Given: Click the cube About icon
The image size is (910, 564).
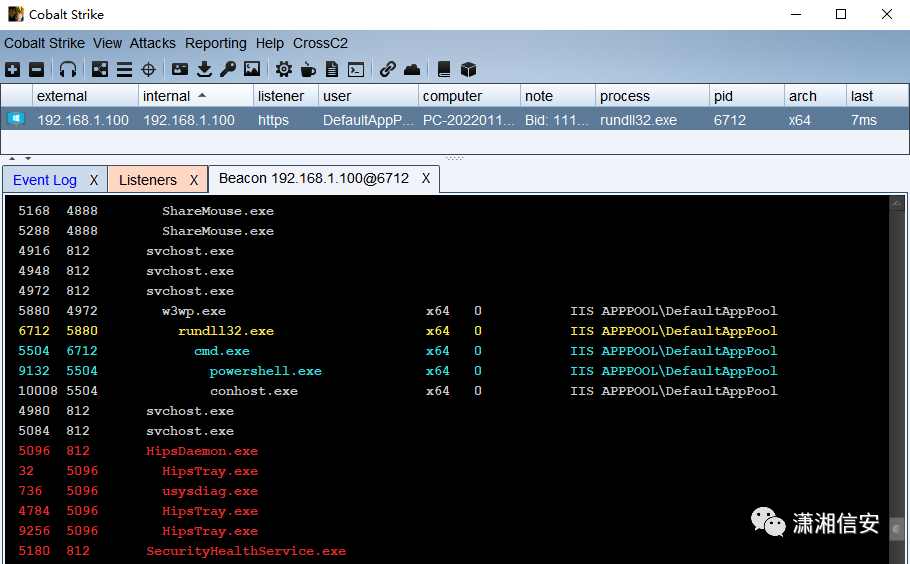Looking at the screenshot, I should pos(468,70).
